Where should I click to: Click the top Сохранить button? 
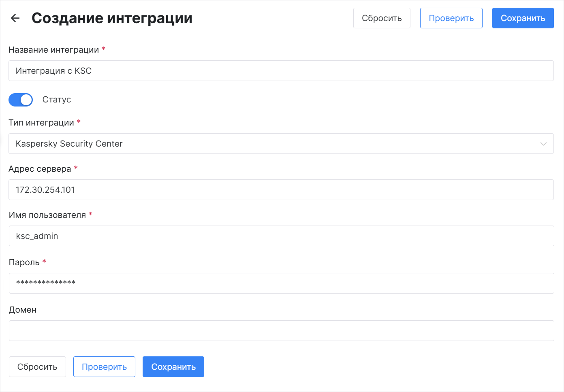(523, 18)
